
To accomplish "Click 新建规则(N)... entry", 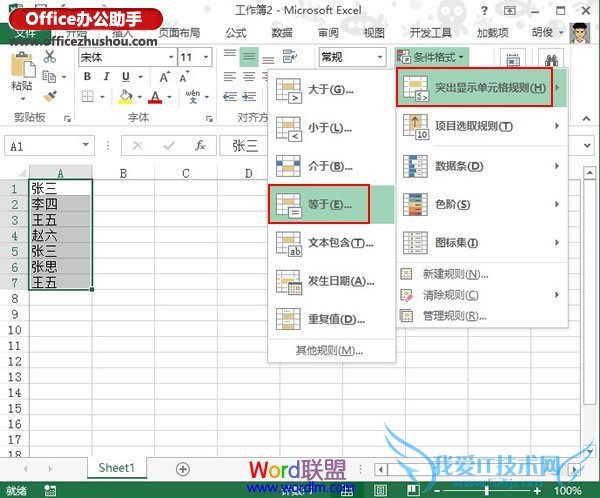I will point(482,274).
